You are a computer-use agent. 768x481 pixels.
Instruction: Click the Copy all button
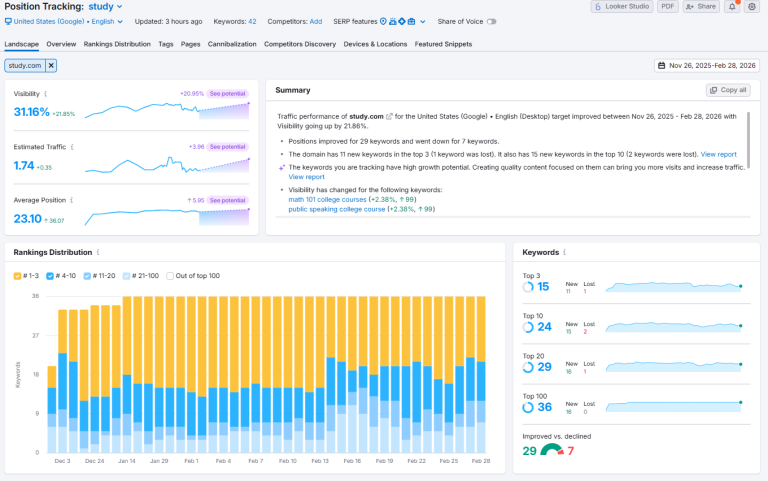tap(728, 90)
